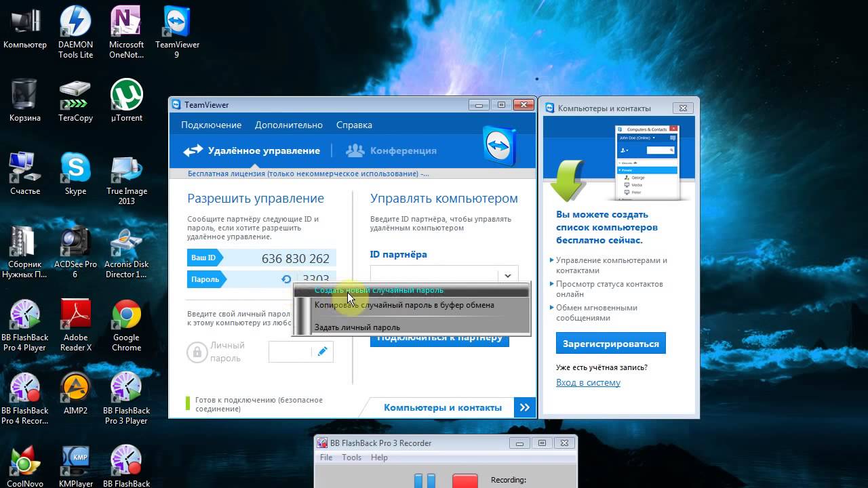Open Microsoft OneNote desktop icon
The width and height of the screenshot is (868, 488).
click(x=127, y=32)
